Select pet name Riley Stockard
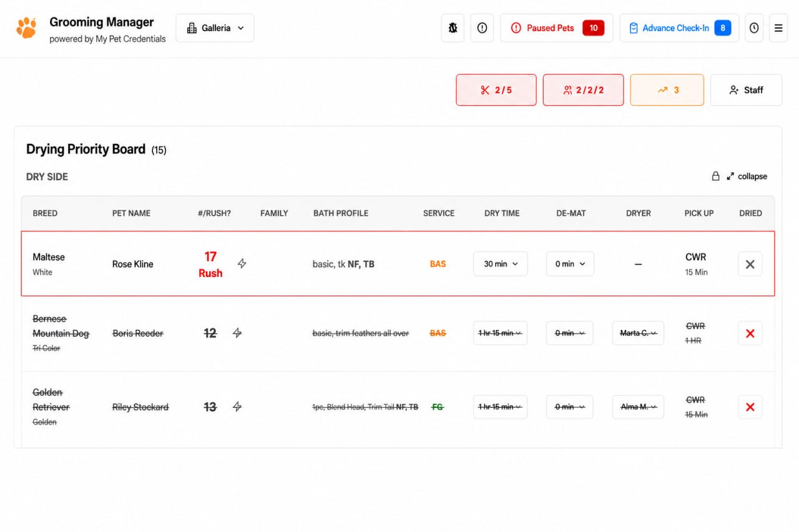Viewport: 799px width, 532px height. (x=140, y=407)
